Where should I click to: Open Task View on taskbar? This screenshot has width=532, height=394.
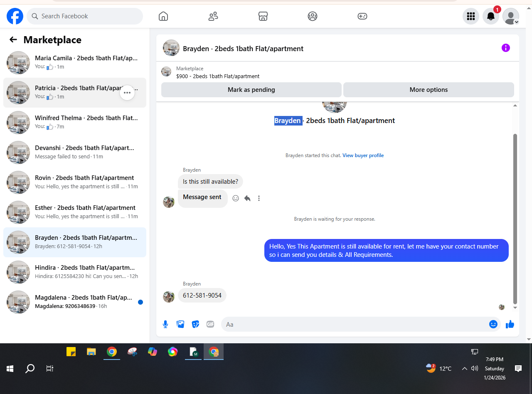tap(50, 368)
